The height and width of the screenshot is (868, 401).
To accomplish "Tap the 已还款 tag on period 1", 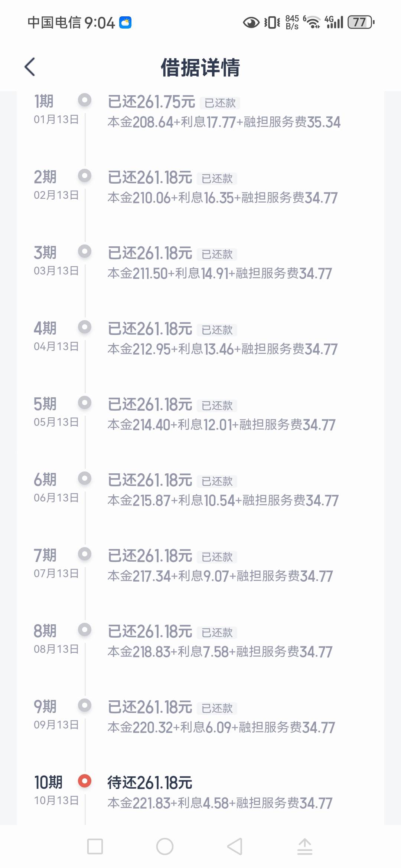I will point(220,103).
